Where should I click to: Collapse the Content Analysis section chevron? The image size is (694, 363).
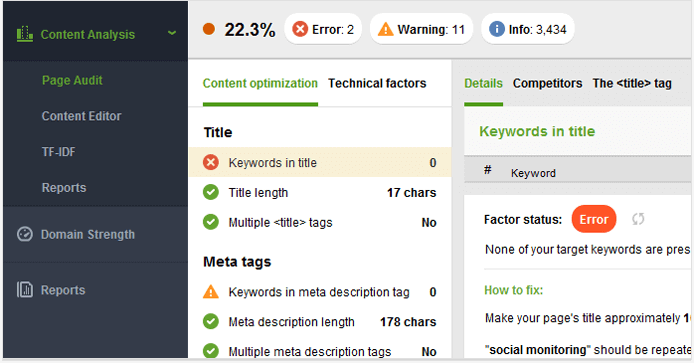(x=172, y=33)
